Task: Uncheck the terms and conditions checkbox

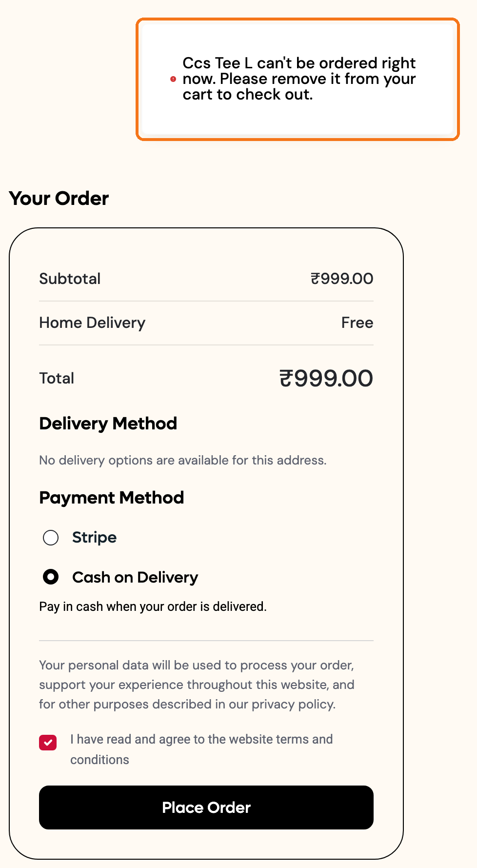Action: point(48,743)
